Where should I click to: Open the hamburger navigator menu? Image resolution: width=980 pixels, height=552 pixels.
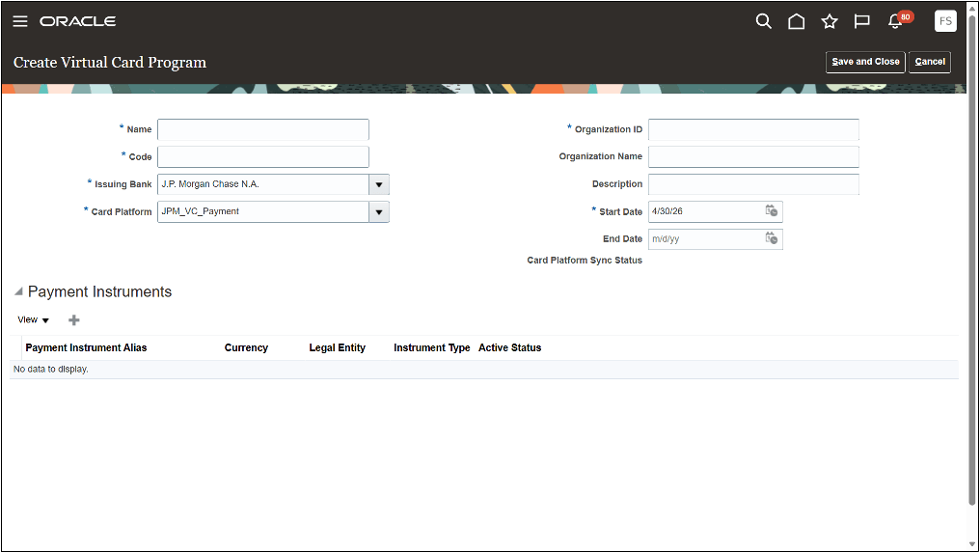click(20, 21)
